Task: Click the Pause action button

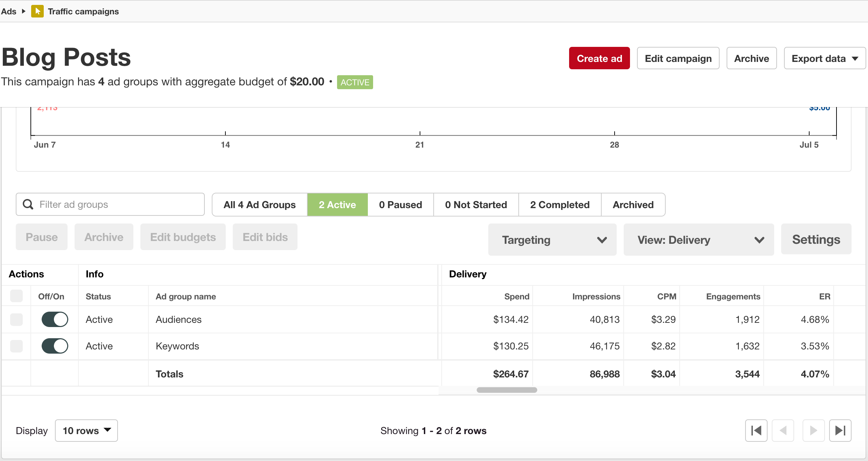Action: point(41,237)
